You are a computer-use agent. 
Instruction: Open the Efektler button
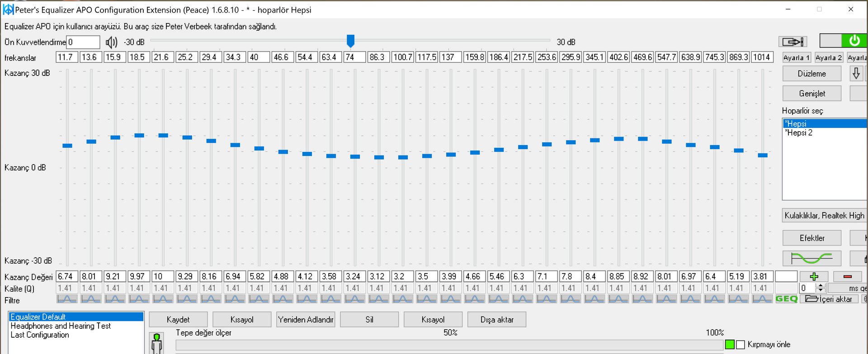pyautogui.click(x=812, y=238)
